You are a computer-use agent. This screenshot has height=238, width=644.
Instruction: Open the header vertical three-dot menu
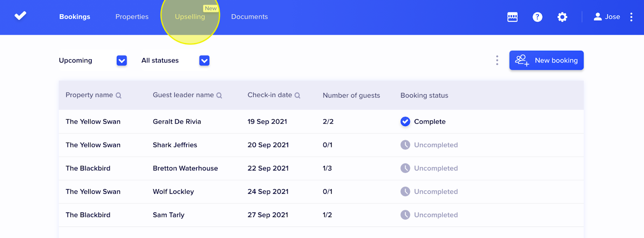631,17
